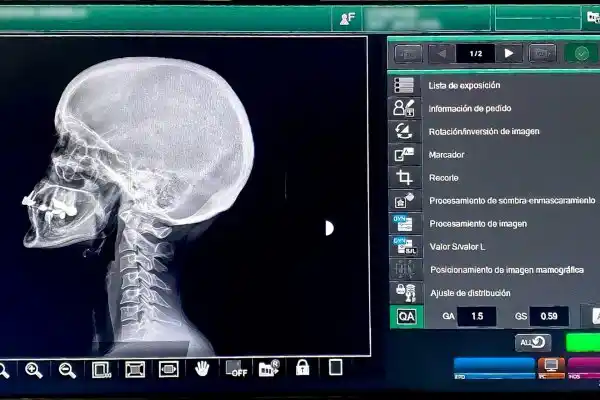Open Rotación/inversión de imagen icon
The width and height of the screenshot is (600, 400).
(404, 131)
